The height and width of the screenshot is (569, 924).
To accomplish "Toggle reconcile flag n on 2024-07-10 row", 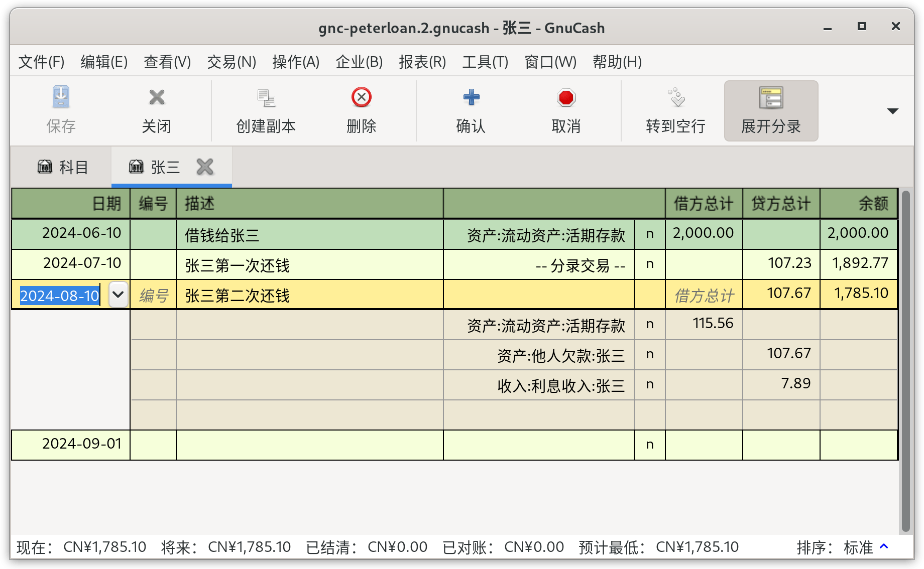I will (x=650, y=264).
